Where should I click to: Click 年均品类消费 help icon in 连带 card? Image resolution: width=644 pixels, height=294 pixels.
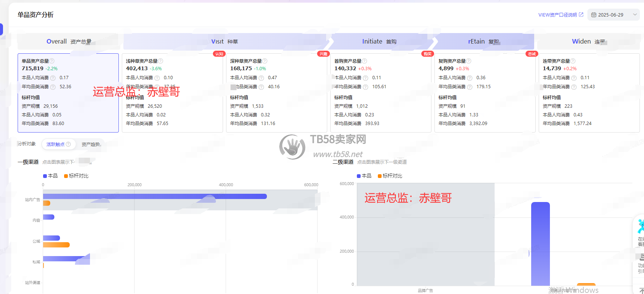coord(574,87)
